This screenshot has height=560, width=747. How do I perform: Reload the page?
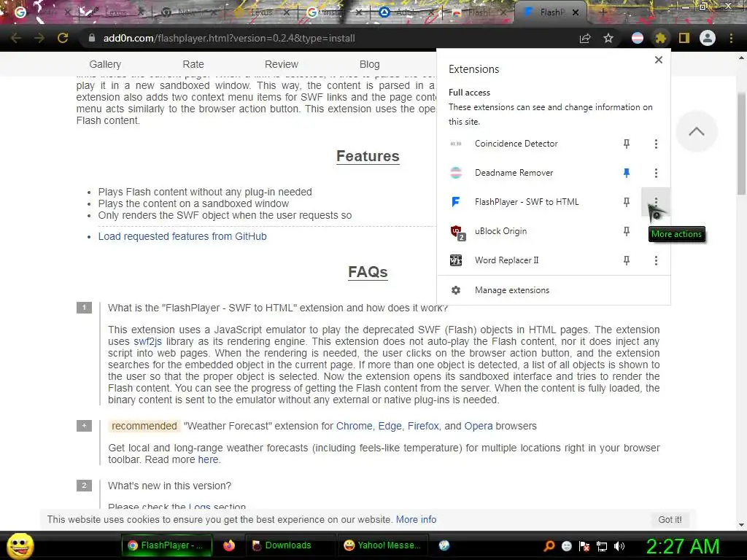(63, 38)
